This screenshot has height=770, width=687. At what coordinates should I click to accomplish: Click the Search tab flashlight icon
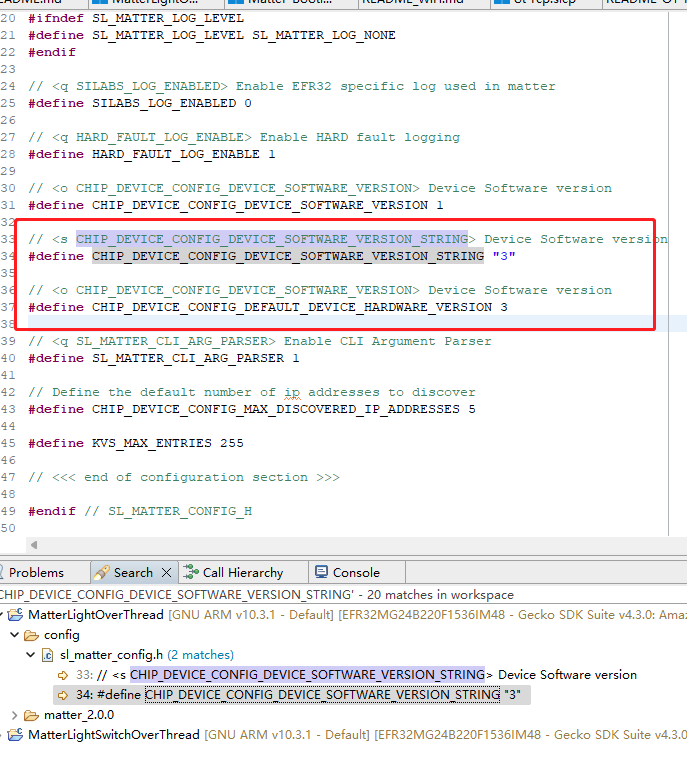click(x=101, y=573)
